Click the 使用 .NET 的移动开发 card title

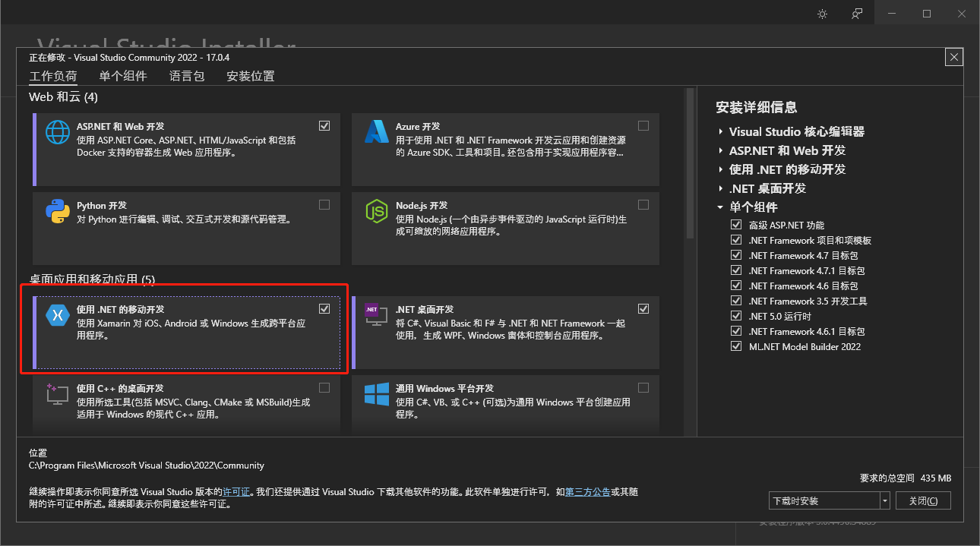coord(121,310)
